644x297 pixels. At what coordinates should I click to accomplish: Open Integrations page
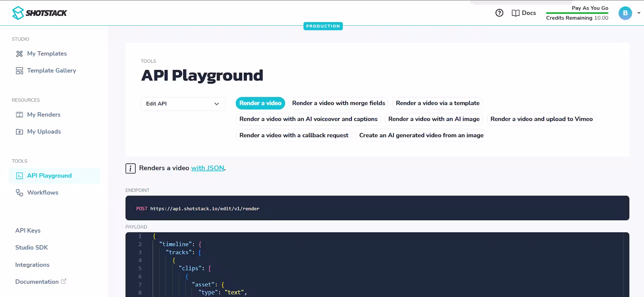click(32, 265)
